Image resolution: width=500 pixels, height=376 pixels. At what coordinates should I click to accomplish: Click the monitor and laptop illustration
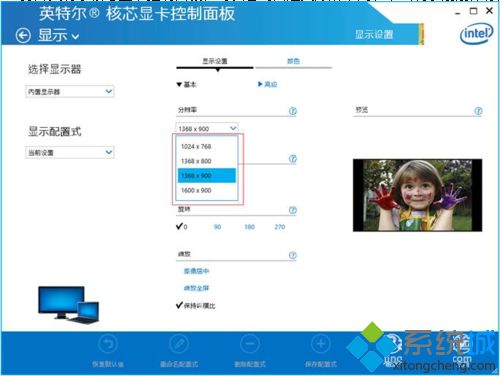pos(68,305)
